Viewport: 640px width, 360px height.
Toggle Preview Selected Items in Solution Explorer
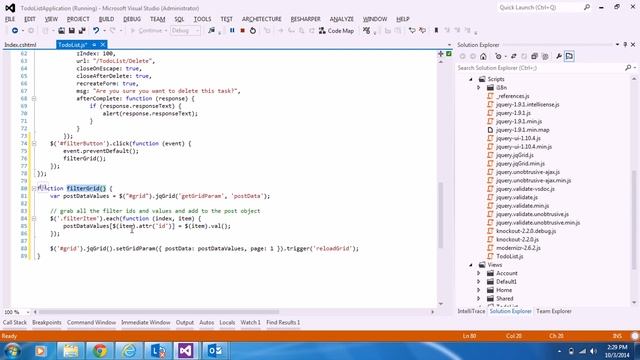coord(569,56)
